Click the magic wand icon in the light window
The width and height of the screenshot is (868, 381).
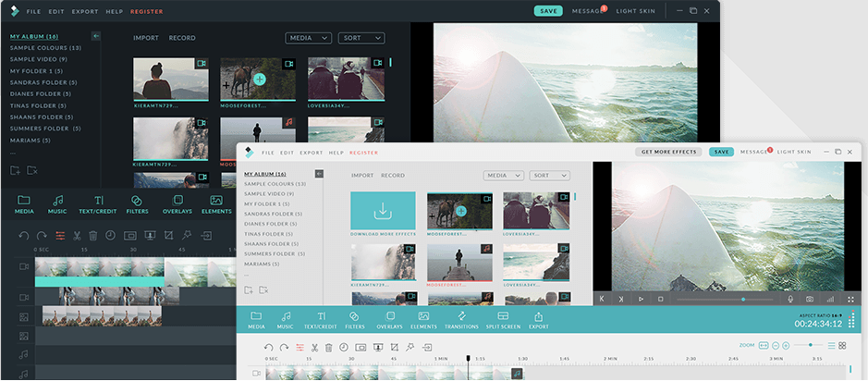tap(410, 347)
